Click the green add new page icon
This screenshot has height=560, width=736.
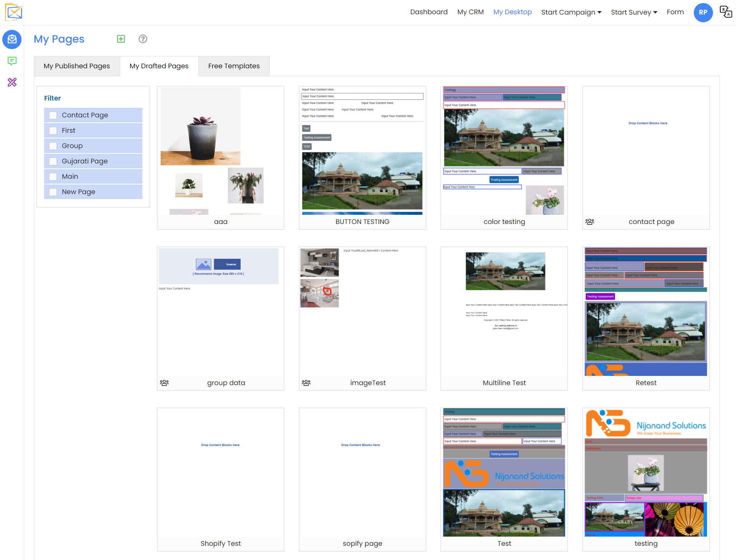[121, 39]
